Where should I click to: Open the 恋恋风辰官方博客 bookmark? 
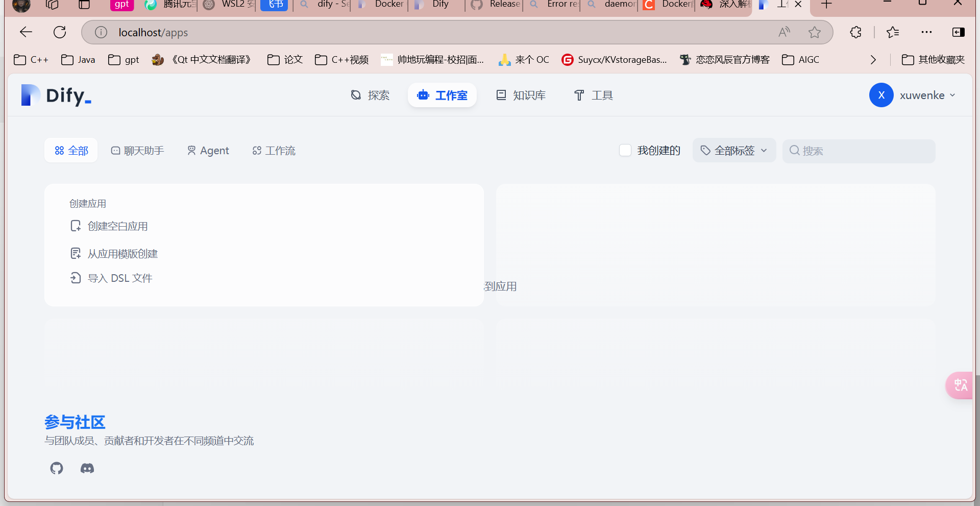click(724, 60)
